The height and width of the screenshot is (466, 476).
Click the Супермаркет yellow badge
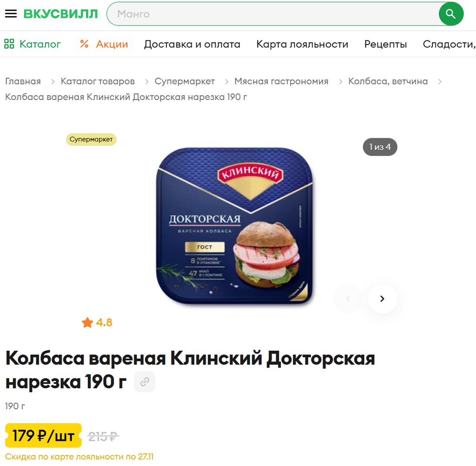91,140
